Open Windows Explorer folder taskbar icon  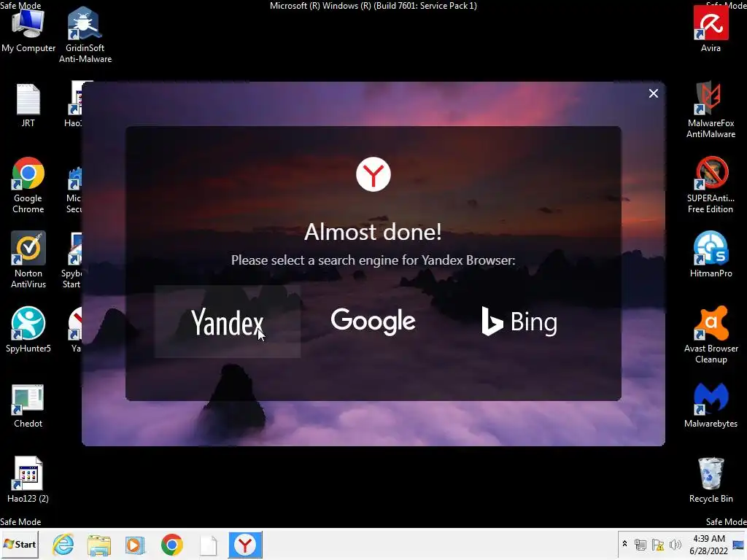99,545
